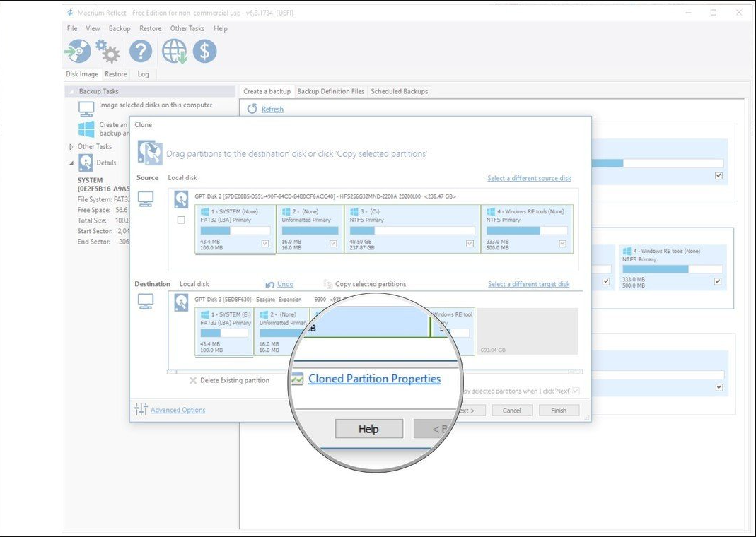Click monitor icon for Image selected disks
This screenshot has width=756, height=537.
(86, 110)
